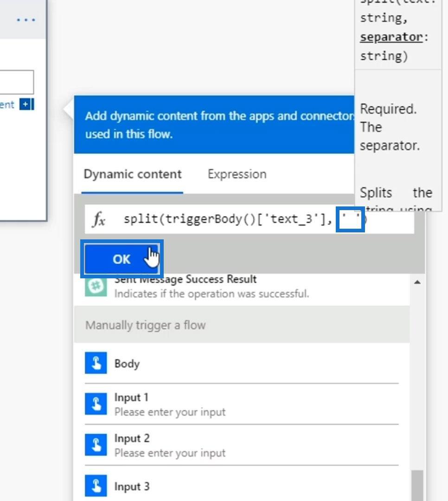
Task: Click the underlined separator parameter in tooltip
Action: coord(391,37)
